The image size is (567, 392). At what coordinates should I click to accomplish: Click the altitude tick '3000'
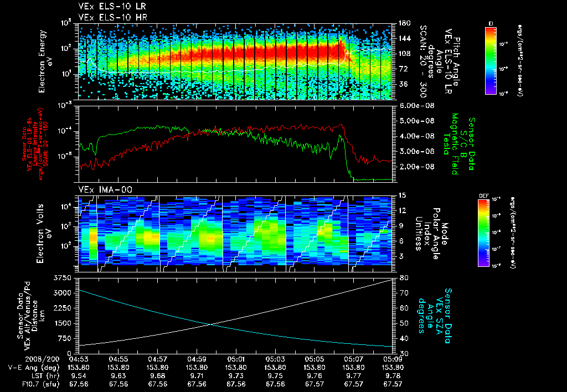(x=63, y=293)
